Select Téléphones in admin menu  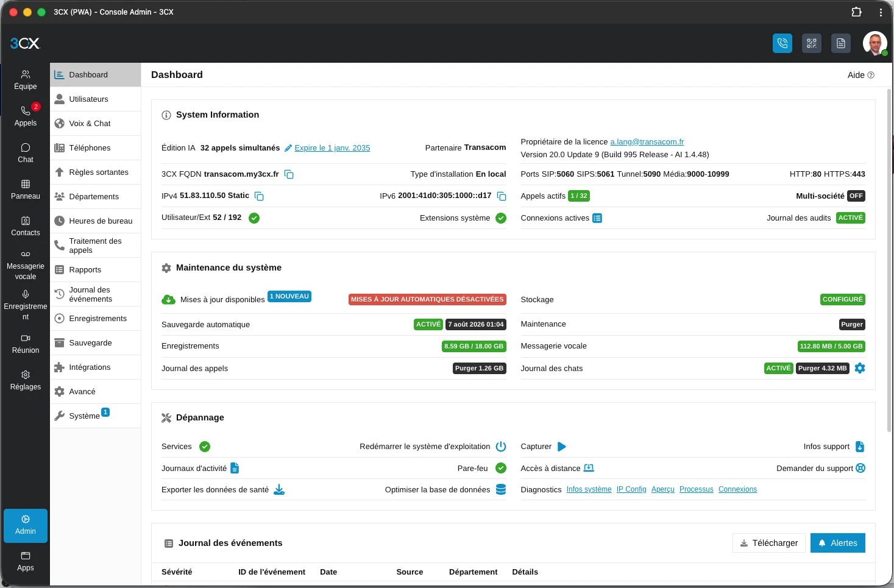(95, 148)
